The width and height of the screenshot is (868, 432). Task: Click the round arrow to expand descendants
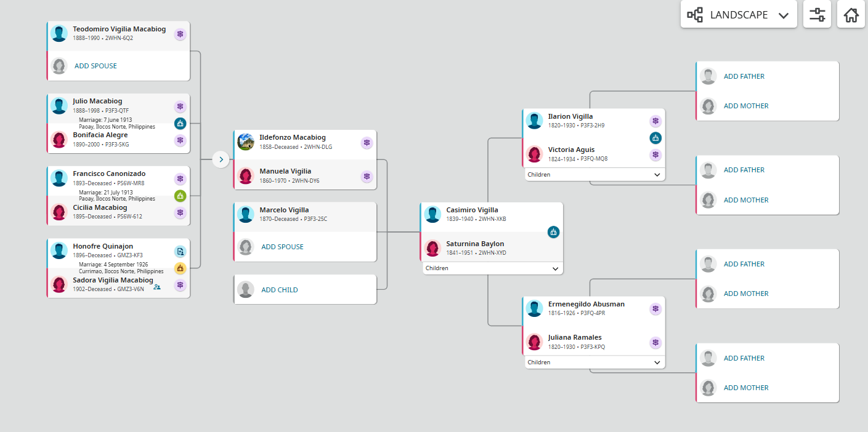pyautogui.click(x=221, y=160)
